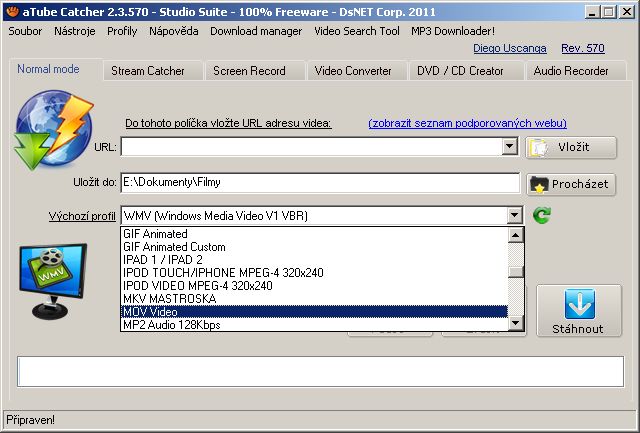Select IPOD VIDEO MPEG-4 320x240 profile
The width and height of the screenshot is (640, 433).
click(314, 286)
